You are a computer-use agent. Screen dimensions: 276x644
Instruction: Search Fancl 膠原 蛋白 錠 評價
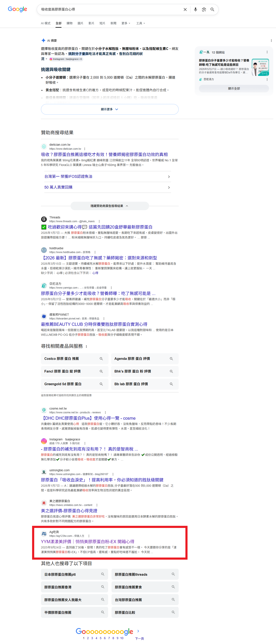tap(75, 371)
